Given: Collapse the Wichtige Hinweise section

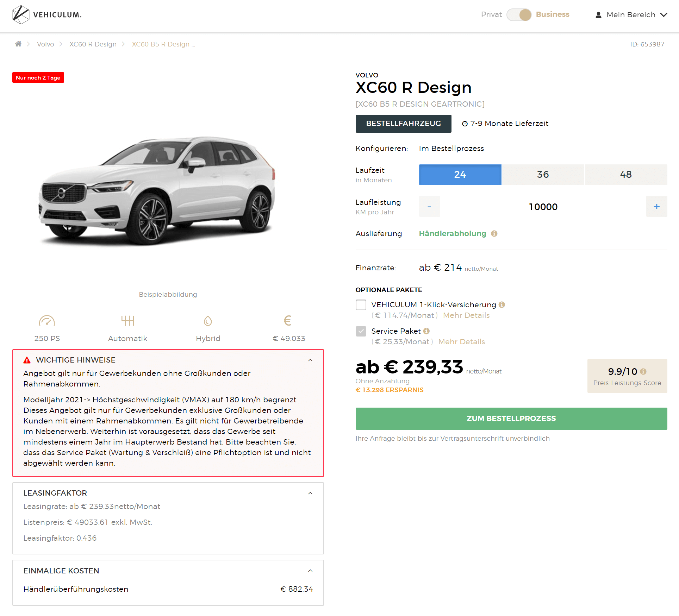Looking at the screenshot, I should coord(310,360).
